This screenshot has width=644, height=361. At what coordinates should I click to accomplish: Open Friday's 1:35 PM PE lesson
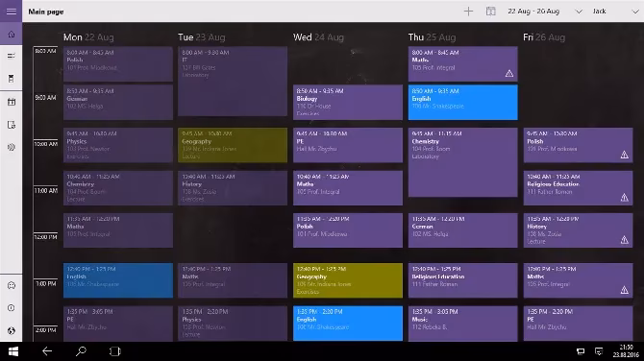[578, 324]
